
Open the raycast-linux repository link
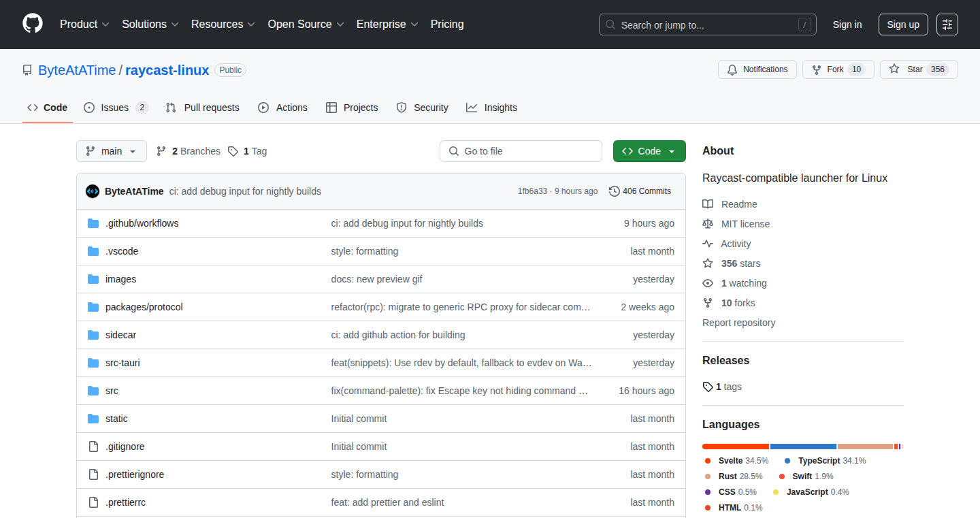pos(167,70)
